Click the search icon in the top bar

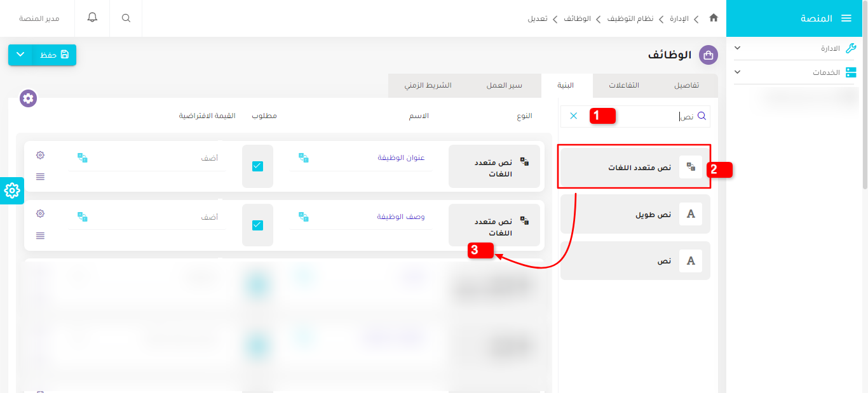[125, 18]
